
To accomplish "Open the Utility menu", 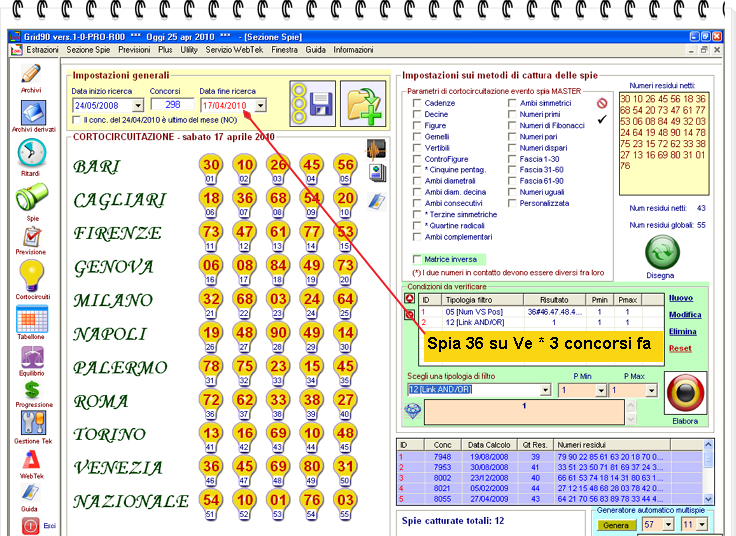I will (x=189, y=50).
